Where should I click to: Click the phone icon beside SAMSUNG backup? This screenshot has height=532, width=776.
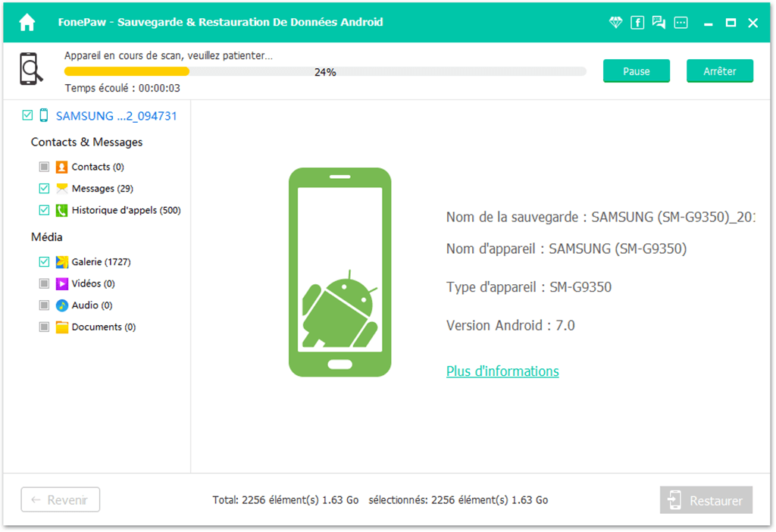[44, 115]
